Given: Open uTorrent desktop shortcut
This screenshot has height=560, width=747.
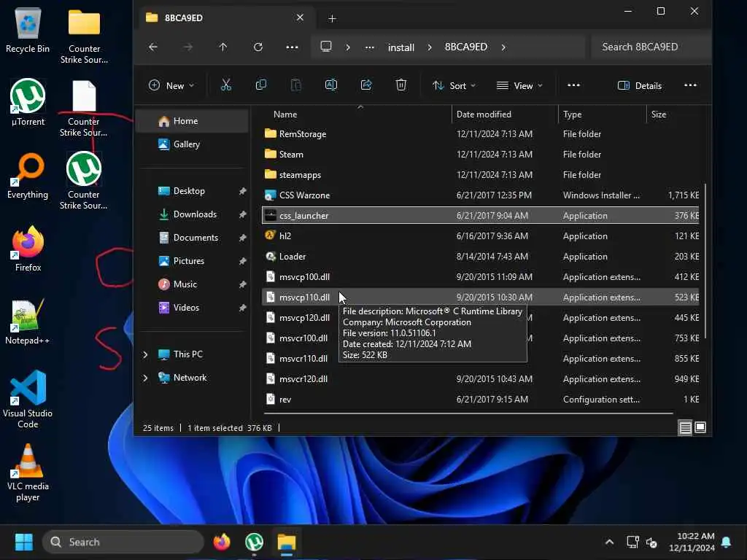Looking at the screenshot, I should point(28,103).
